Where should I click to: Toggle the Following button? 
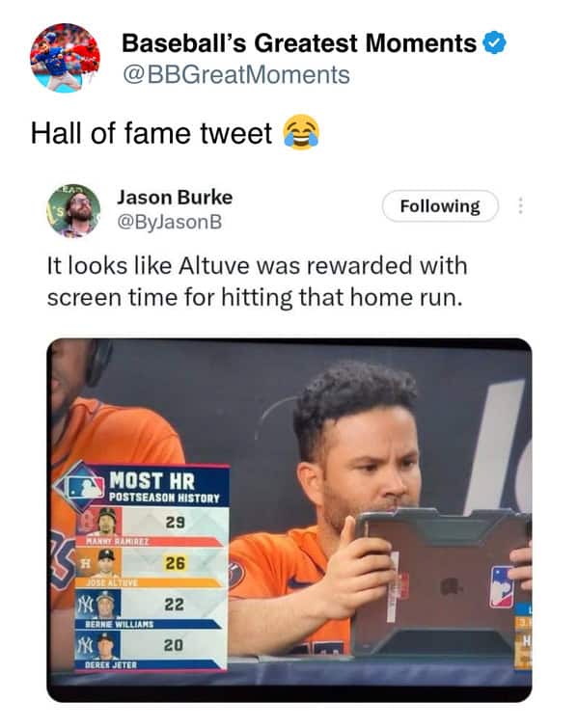pyautogui.click(x=440, y=205)
